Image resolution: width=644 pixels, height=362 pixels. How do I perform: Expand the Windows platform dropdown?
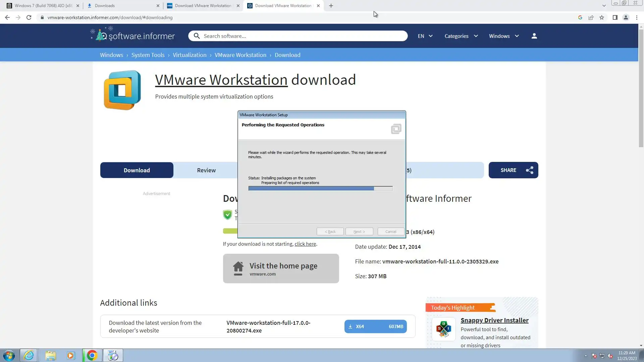[503, 36]
